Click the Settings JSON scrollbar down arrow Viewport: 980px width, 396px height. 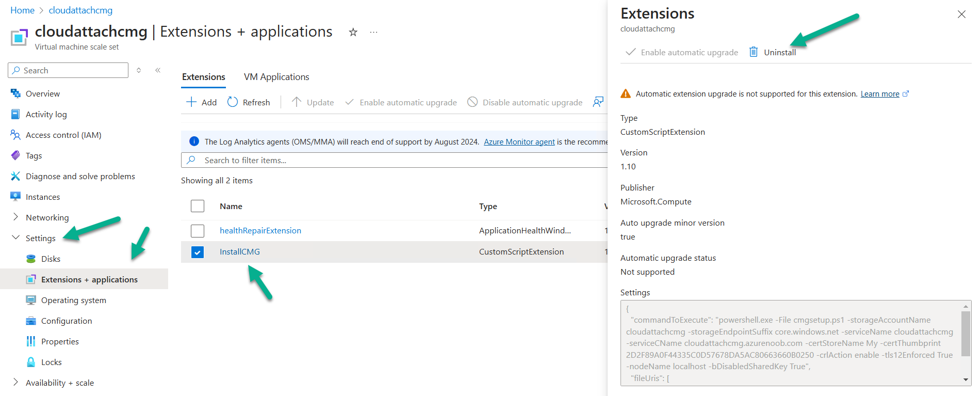click(966, 379)
